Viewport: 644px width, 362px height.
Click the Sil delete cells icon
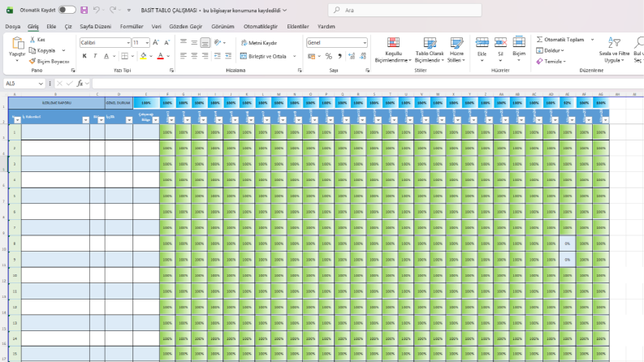tap(500, 42)
